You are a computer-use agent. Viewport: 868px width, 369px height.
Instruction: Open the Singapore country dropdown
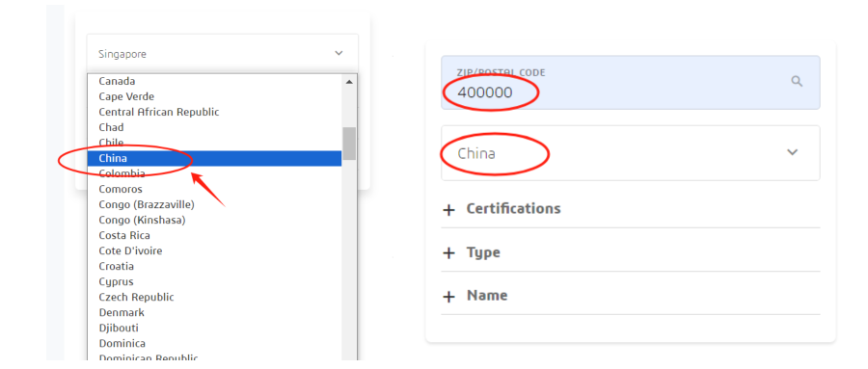223,54
